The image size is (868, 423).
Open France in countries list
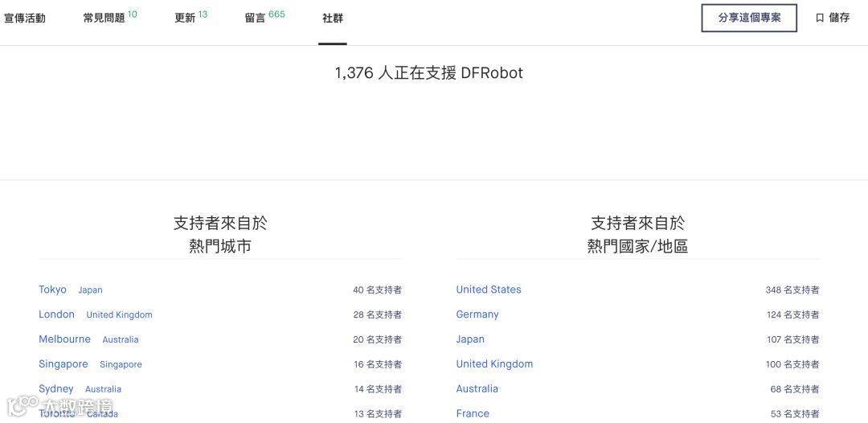coord(473,413)
